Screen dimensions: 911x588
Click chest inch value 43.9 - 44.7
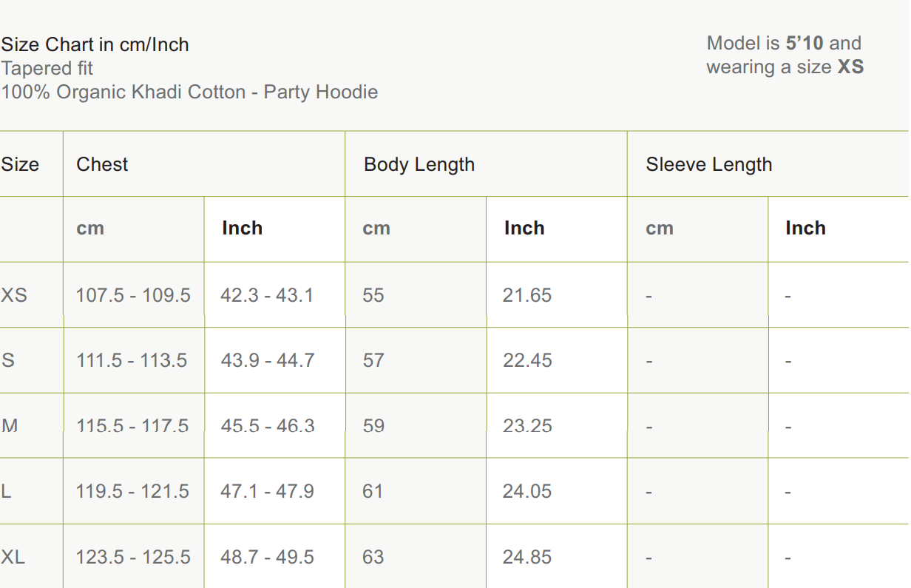(x=267, y=360)
